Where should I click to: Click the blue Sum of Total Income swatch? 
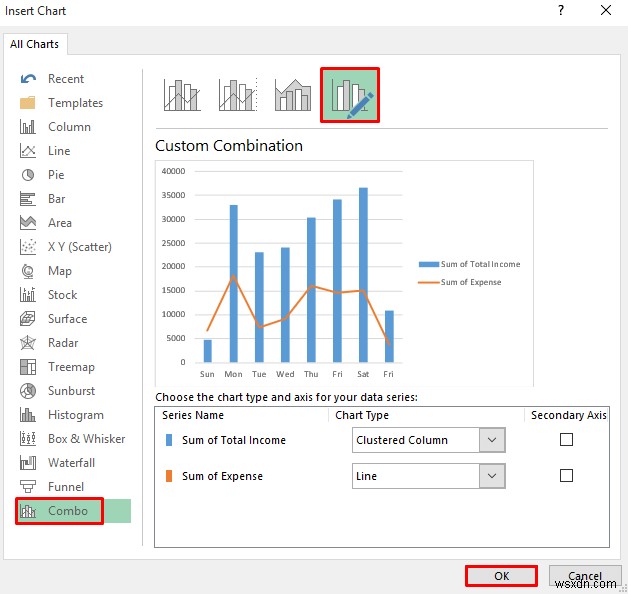click(x=169, y=440)
